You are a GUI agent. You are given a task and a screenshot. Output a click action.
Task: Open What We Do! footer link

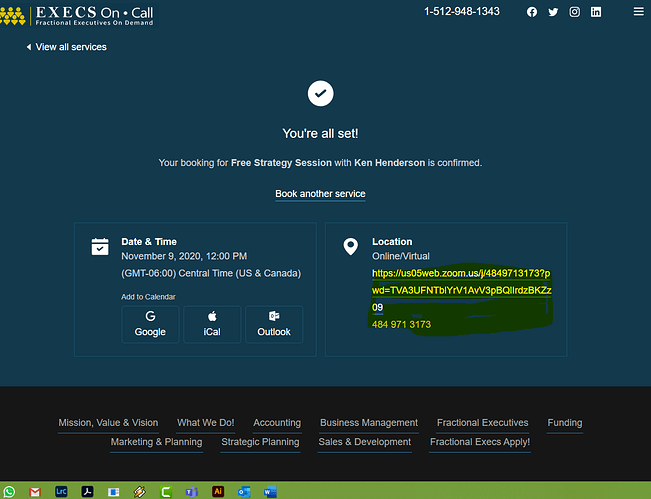[206, 423]
